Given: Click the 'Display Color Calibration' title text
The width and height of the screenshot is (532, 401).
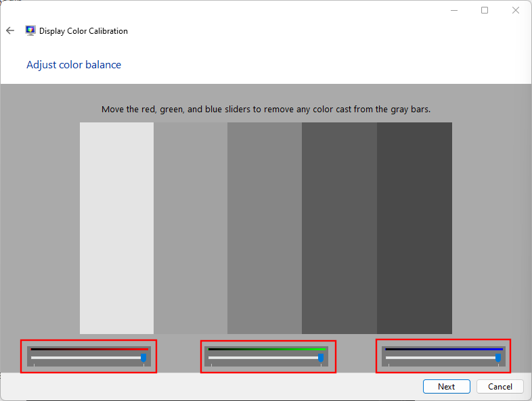Looking at the screenshot, I should click(x=83, y=31).
